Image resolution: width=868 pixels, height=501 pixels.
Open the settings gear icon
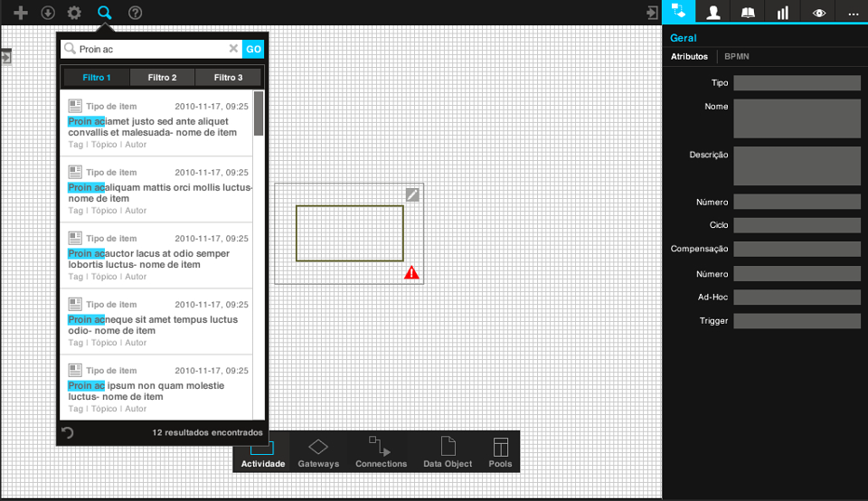click(x=74, y=12)
